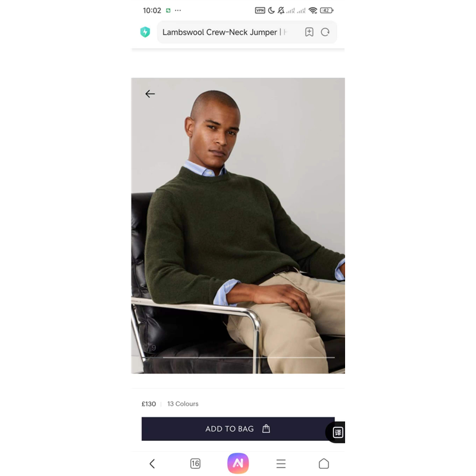Tap the shopping bag icon inside the button
The width and height of the screenshot is (476, 476).
tap(266, 428)
